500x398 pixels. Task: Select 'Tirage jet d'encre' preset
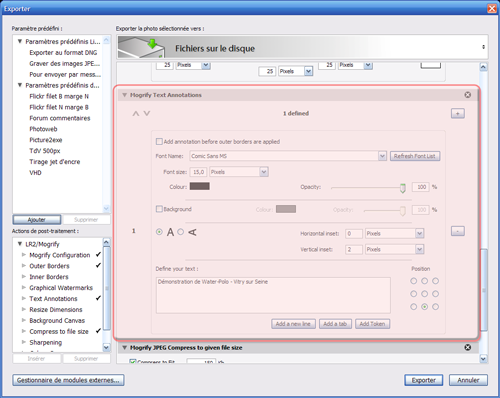(55, 162)
